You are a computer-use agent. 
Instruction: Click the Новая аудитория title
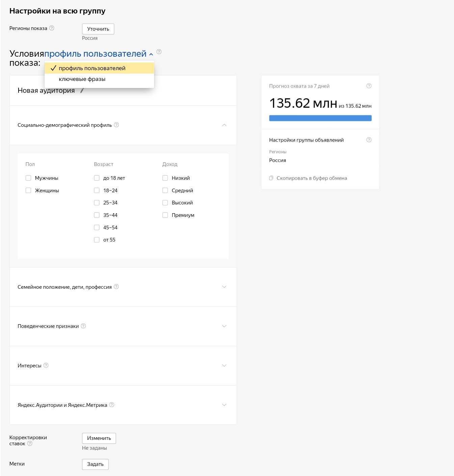pyautogui.click(x=46, y=90)
